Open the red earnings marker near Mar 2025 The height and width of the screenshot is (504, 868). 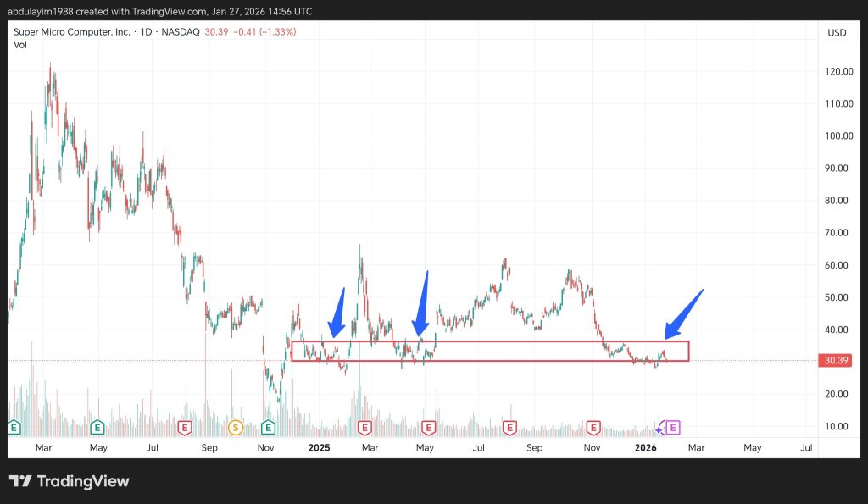[364, 427]
